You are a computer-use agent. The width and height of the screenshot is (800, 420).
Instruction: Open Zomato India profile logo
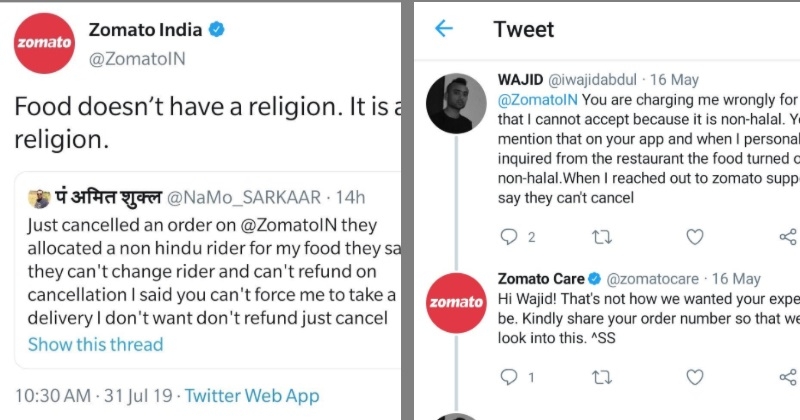(x=43, y=43)
